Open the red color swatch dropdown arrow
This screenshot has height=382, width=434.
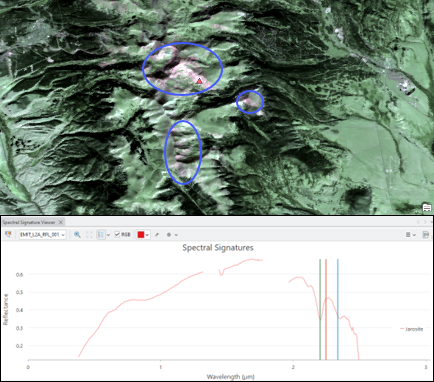click(147, 235)
